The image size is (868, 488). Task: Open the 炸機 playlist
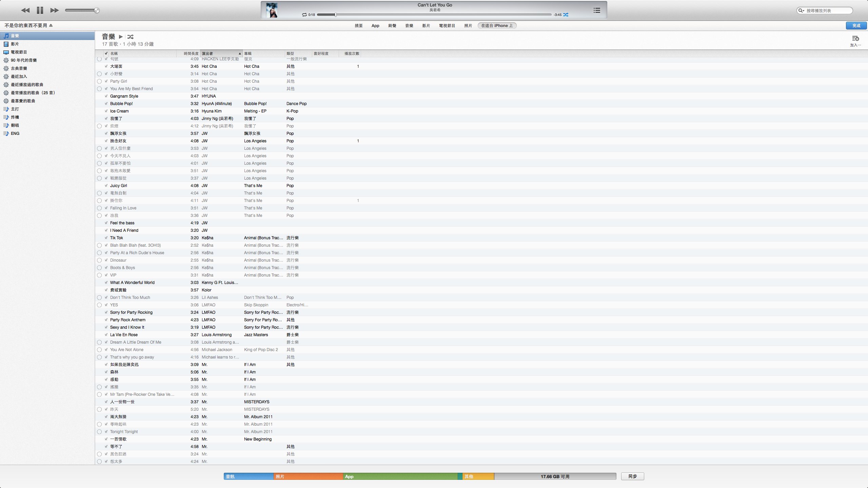[x=47, y=117]
